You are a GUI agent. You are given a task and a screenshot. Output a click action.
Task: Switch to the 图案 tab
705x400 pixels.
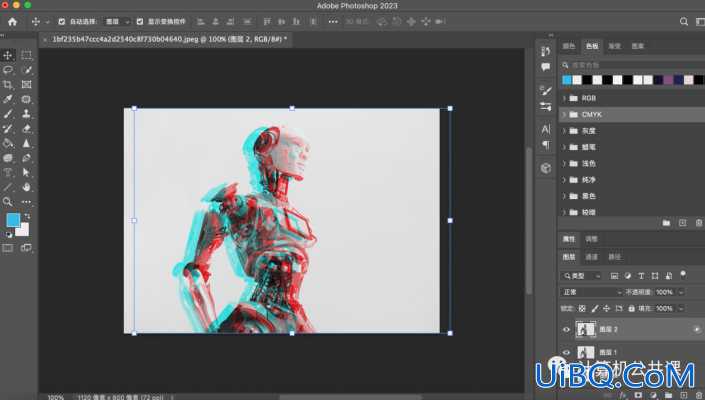638,46
